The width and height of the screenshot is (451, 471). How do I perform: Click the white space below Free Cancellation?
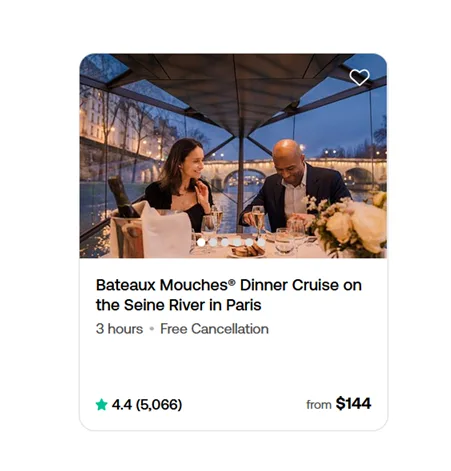pyautogui.click(x=233, y=363)
